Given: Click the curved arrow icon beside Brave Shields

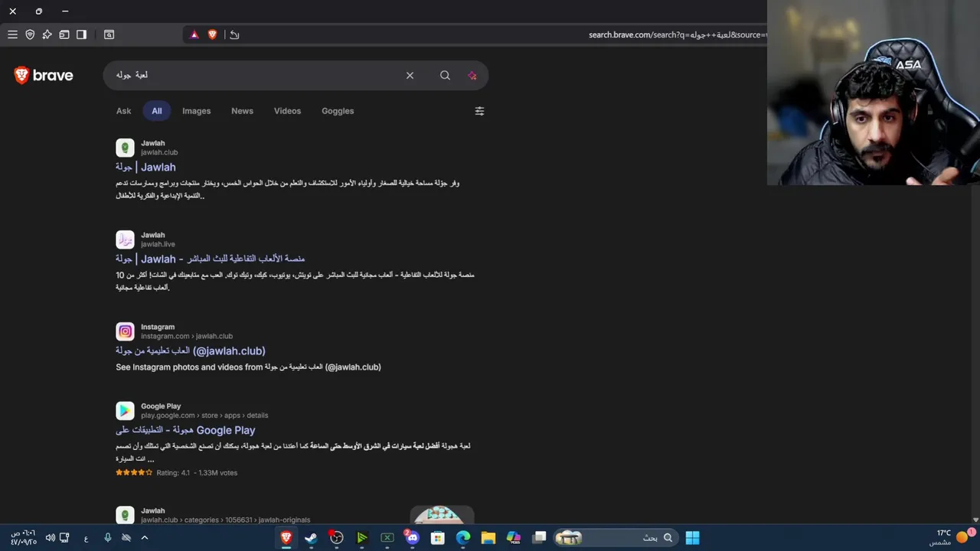Looking at the screenshot, I should 234,34.
